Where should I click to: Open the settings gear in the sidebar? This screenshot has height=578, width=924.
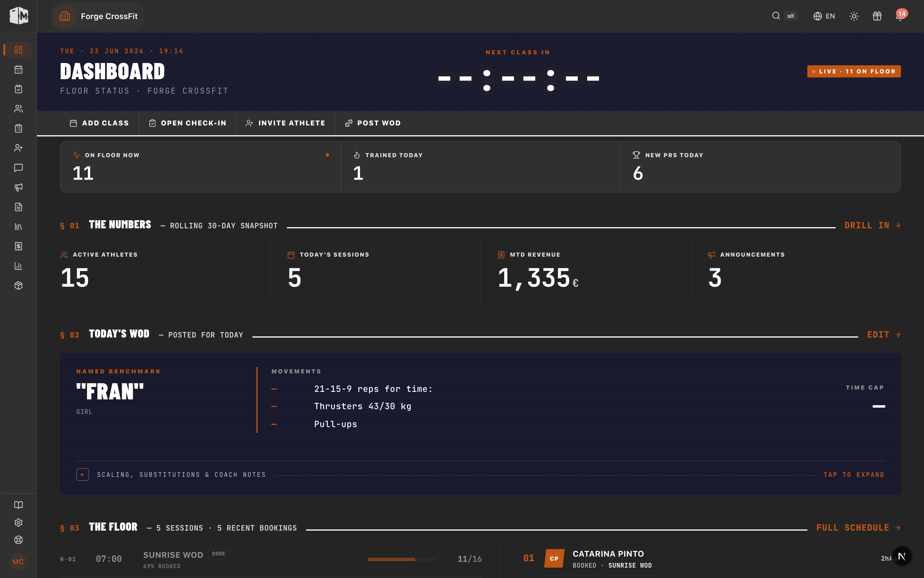coord(18,523)
